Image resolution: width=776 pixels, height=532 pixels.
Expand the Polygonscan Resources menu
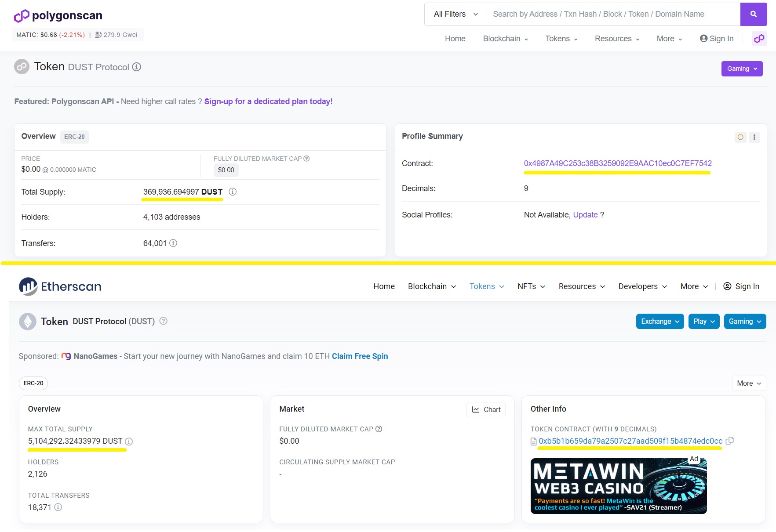617,39
